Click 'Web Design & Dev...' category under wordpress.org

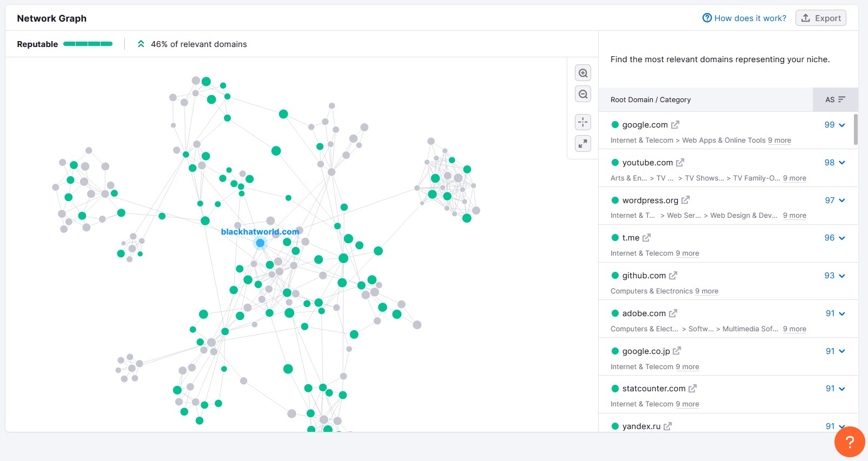pos(744,216)
